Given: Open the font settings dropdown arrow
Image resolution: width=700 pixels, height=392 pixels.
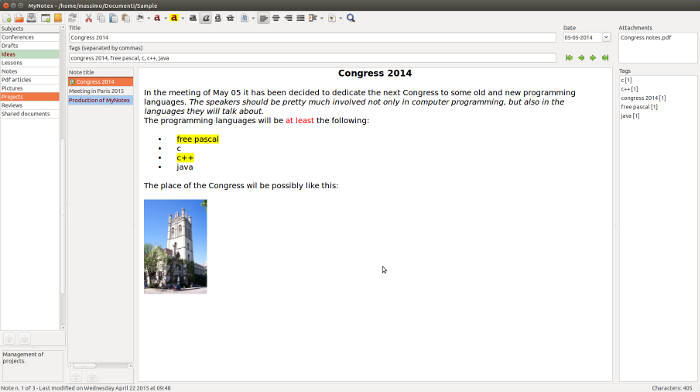Looking at the screenshot, I should 148,18.
